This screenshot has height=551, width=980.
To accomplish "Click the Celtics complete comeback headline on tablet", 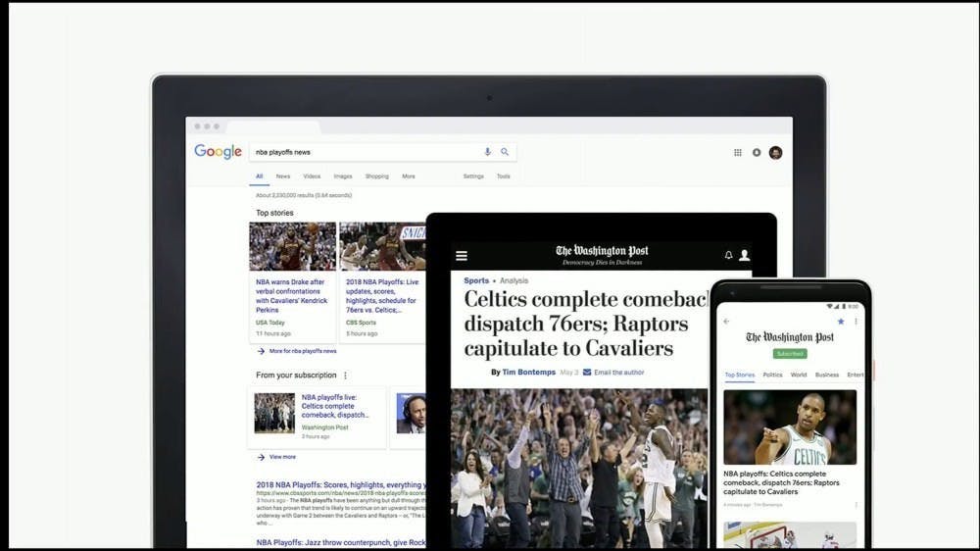I will [x=586, y=324].
